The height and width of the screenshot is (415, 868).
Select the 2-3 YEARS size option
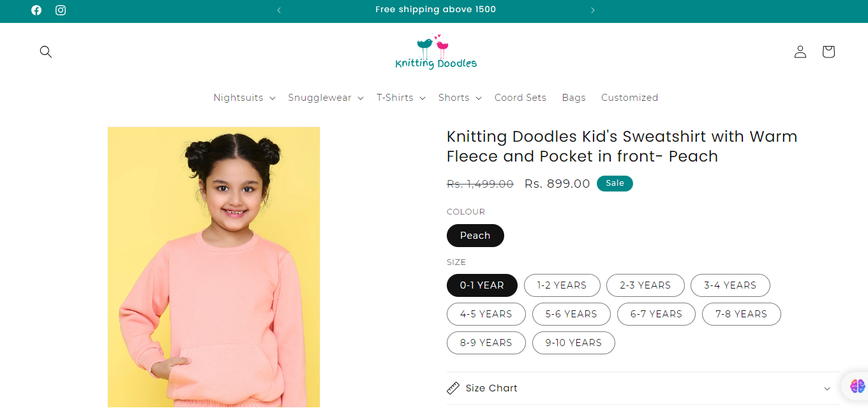pos(645,285)
